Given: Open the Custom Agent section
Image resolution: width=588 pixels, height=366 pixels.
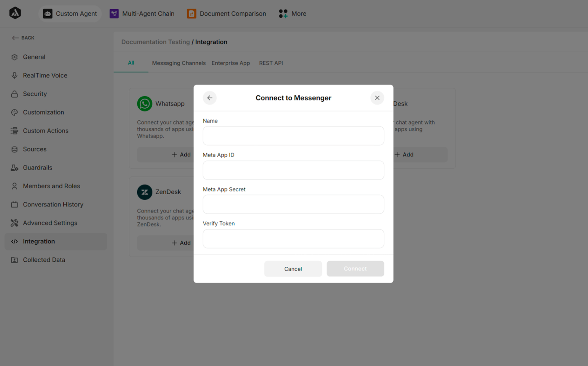Looking at the screenshot, I should click(x=70, y=14).
